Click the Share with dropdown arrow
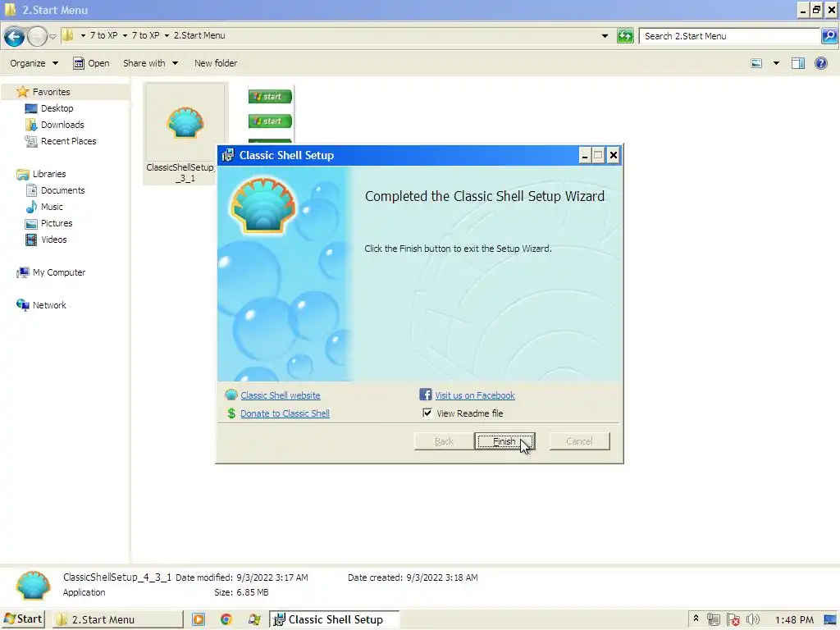Screen dimensions: 840x630 point(175,63)
